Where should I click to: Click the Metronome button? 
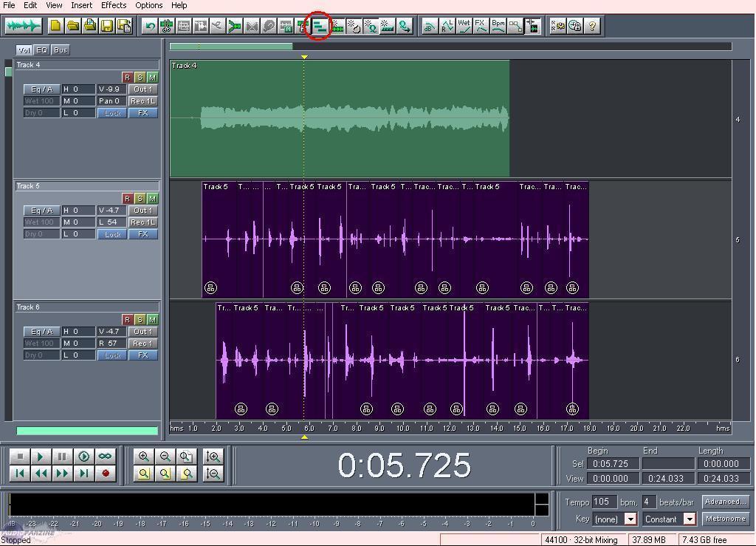[x=726, y=519]
